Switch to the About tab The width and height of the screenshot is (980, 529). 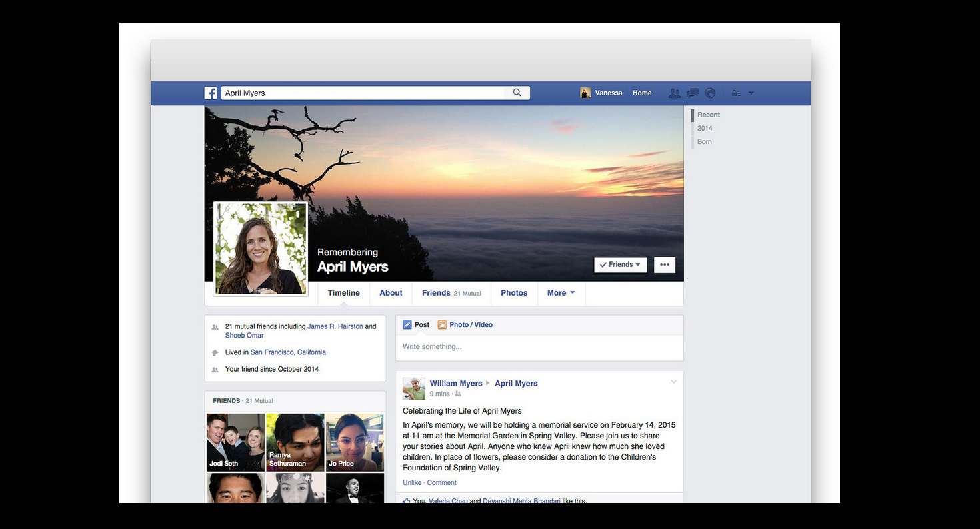(391, 293)
